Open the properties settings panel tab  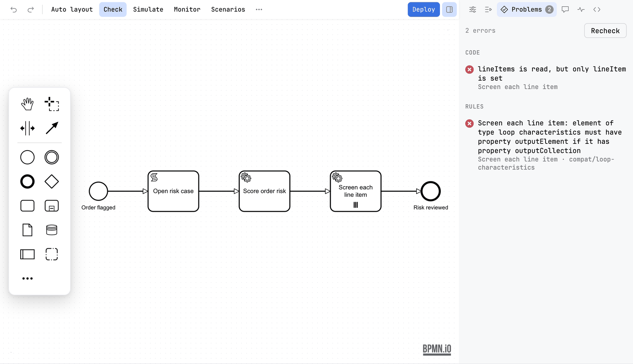pos(472,9)
